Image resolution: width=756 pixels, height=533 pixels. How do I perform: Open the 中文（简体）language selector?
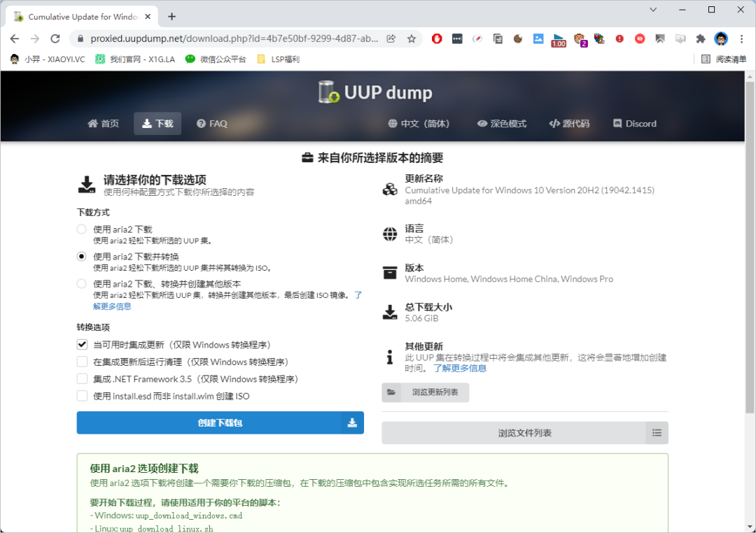pyautogui.click(x=419, y=123)
